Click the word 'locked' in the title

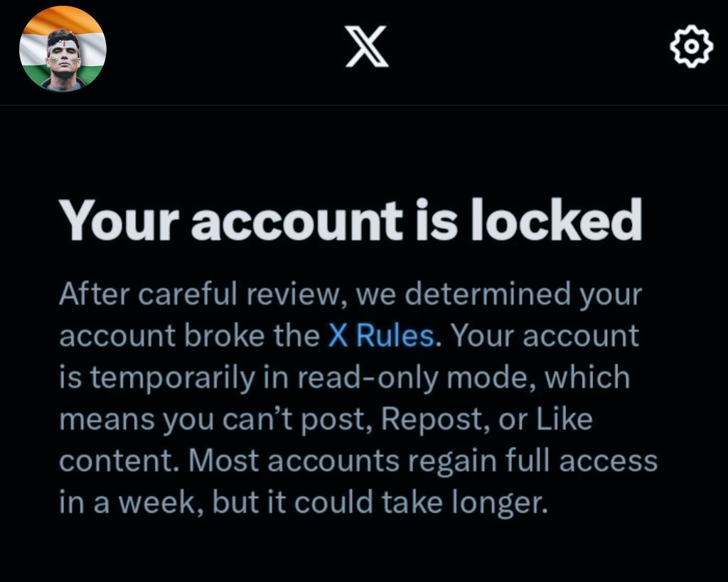coord(557,219)
